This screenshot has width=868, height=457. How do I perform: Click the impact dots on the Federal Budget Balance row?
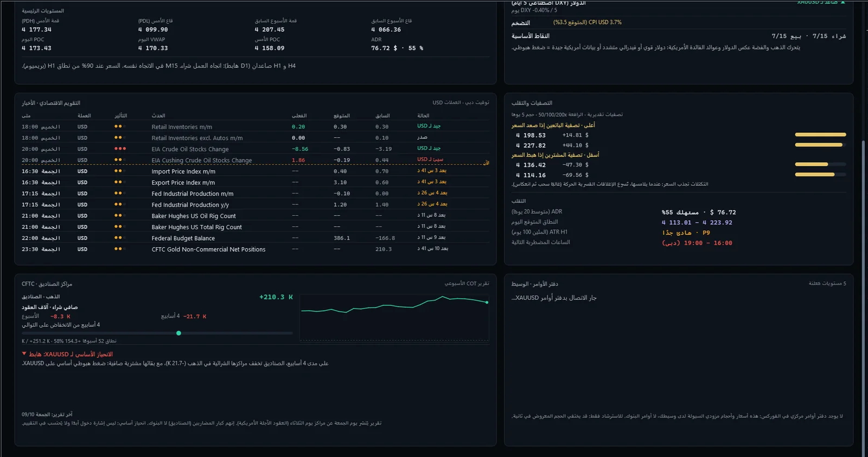coord(120,237)
